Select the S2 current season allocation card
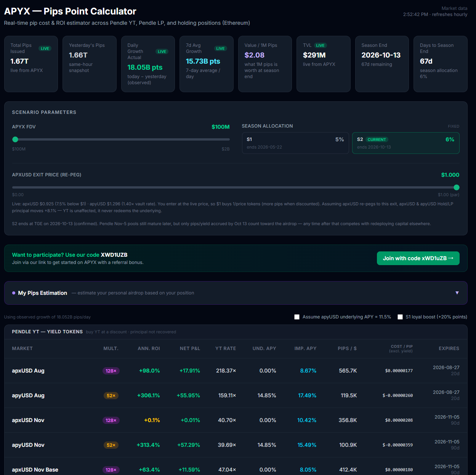This screenshot has width=476, height=475. click(405, 143)
